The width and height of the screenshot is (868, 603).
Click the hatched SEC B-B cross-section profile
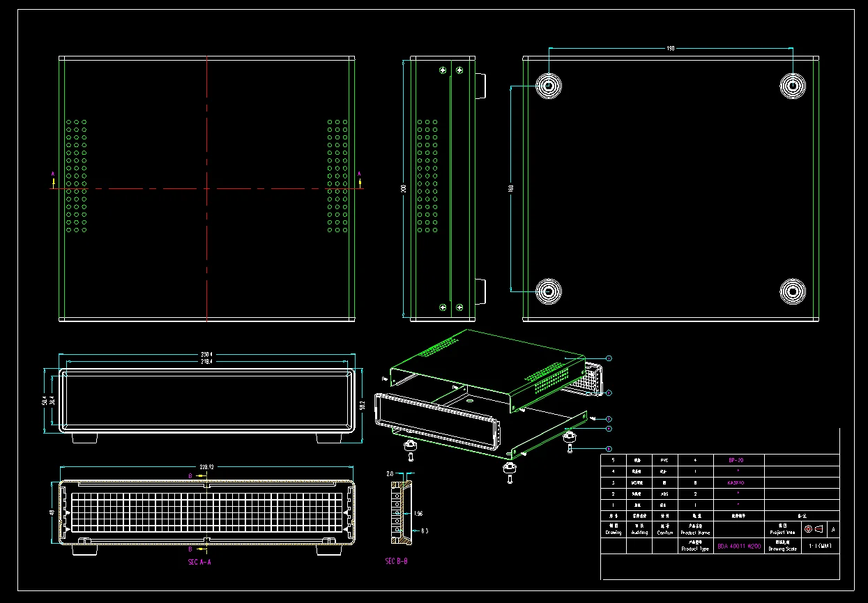pos(400,511)
